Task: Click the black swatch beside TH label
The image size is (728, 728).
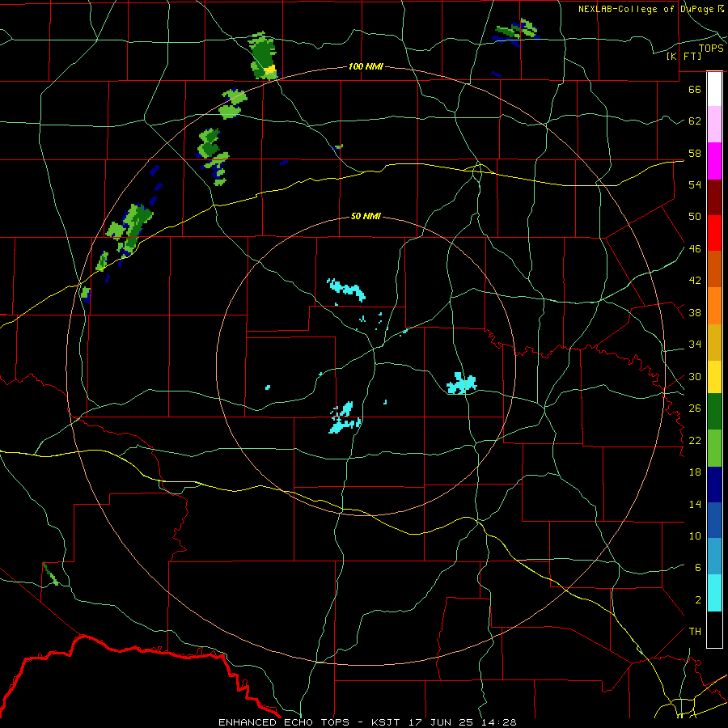Action: tap(714, 629)
